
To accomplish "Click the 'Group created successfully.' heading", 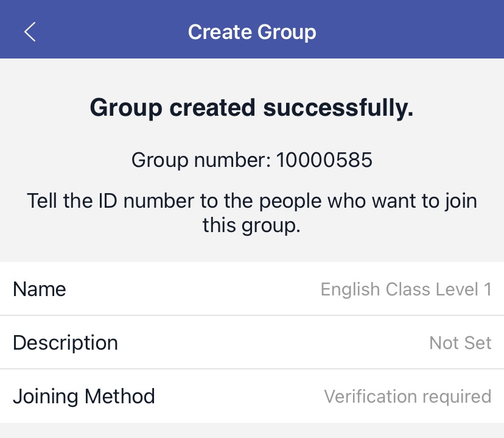I will 252,108.
